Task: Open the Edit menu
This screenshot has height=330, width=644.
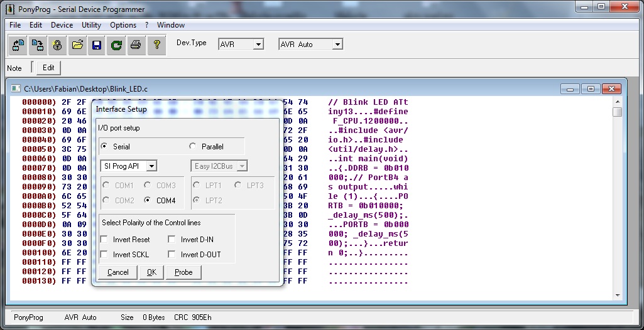Action: [36, 25]
